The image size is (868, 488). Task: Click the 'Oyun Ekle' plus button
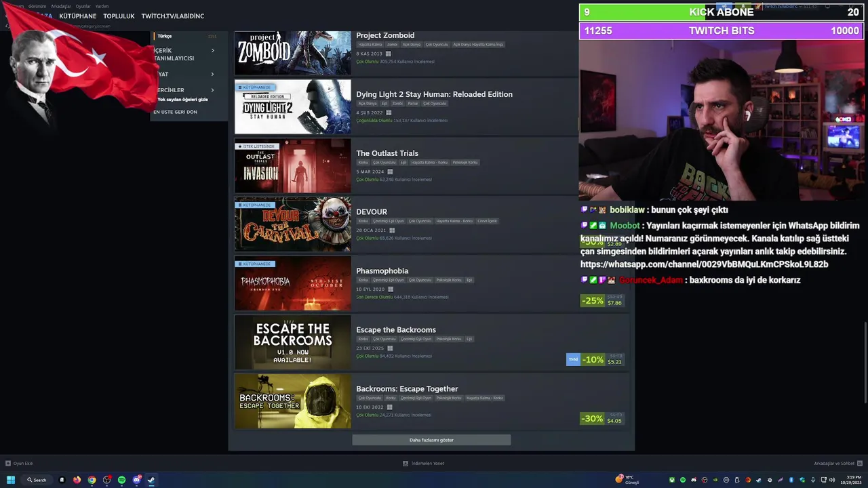(19, 464)
